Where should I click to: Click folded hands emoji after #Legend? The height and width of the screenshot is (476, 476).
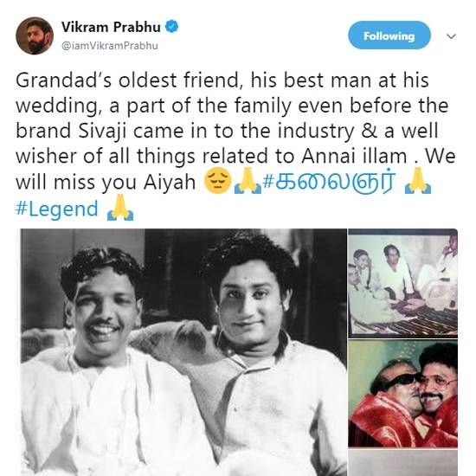[x=120, y=208]
